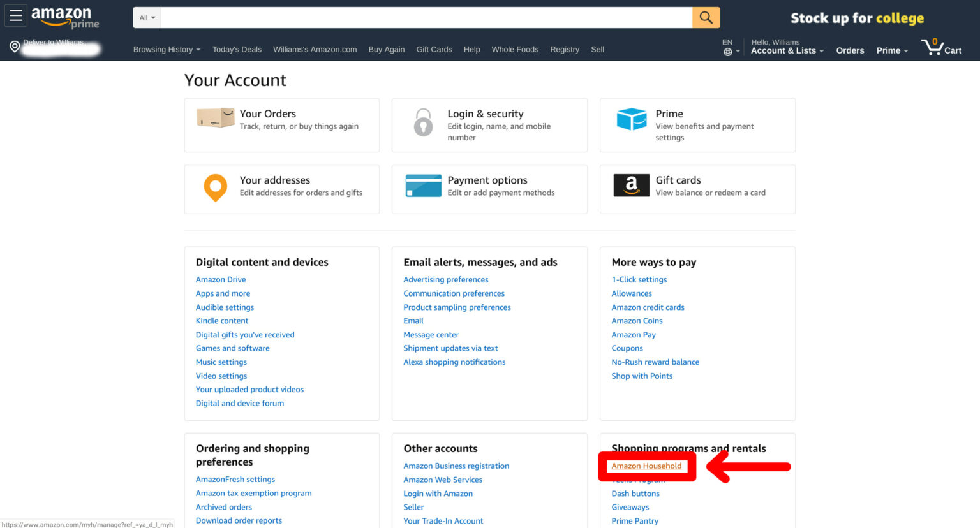
Task: Click Amazon Business registration
Action: pos(456,466)
